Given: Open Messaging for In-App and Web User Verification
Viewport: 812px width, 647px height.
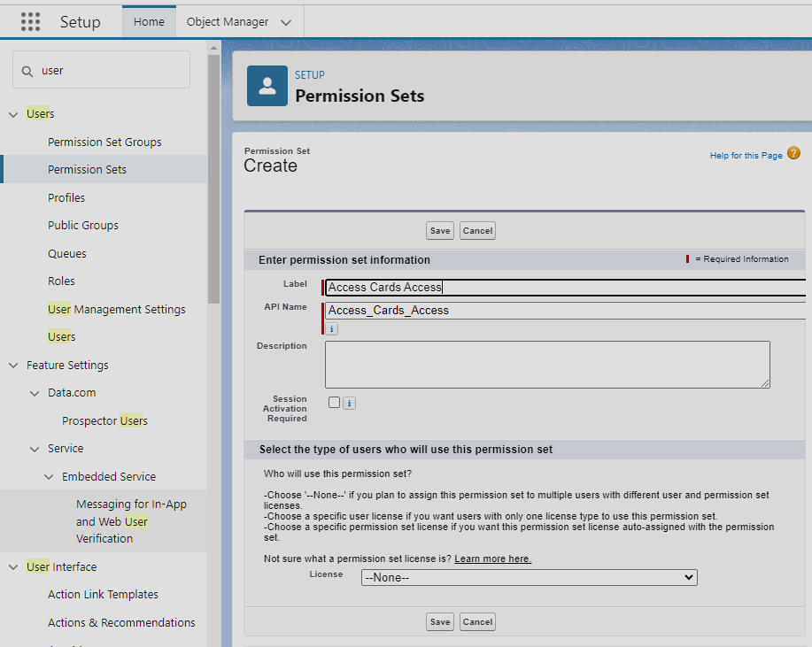Looking at the screenshot, I should point(132,521).
